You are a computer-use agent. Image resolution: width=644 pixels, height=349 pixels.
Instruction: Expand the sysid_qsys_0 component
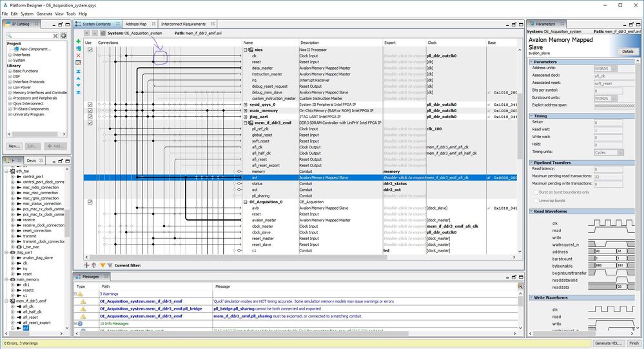click(245, 105)
